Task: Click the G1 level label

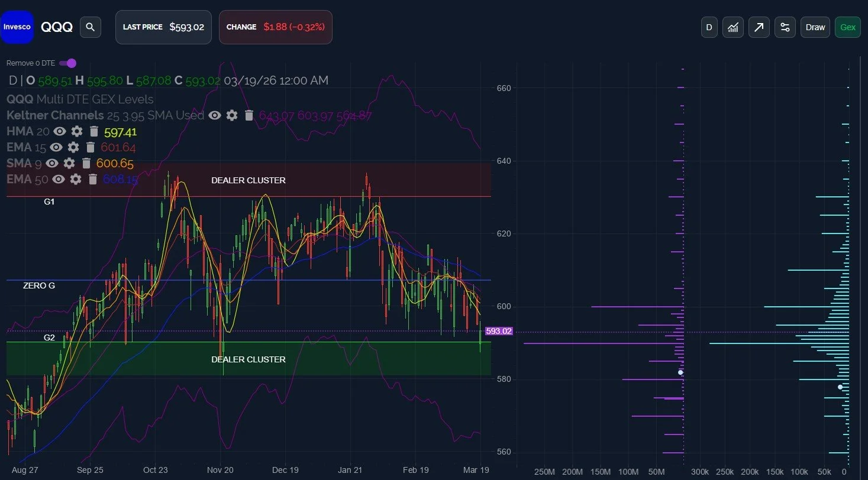Action: pyautogui.click(x=49, y=202)
